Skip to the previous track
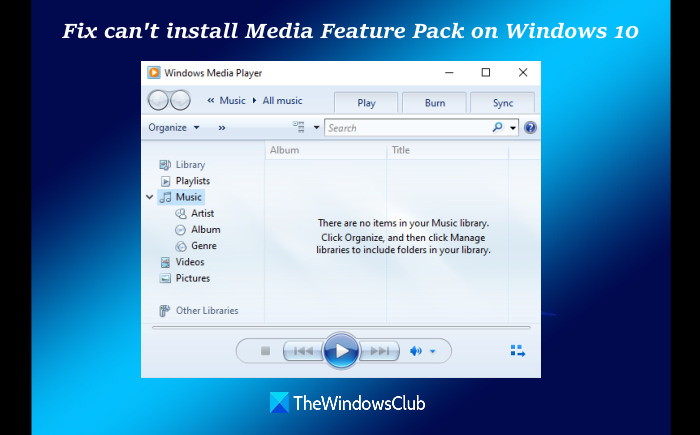 pyautogui.click(x=303, y=351)
